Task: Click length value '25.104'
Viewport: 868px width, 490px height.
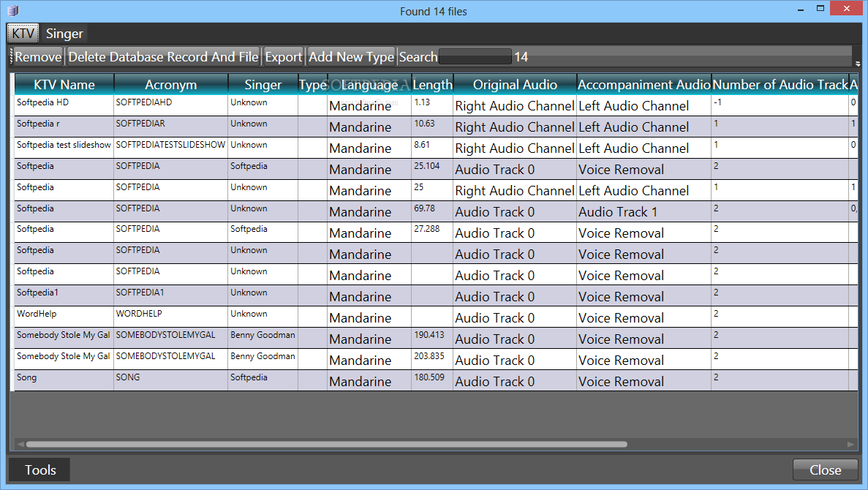Action: [x=427, y=165]
